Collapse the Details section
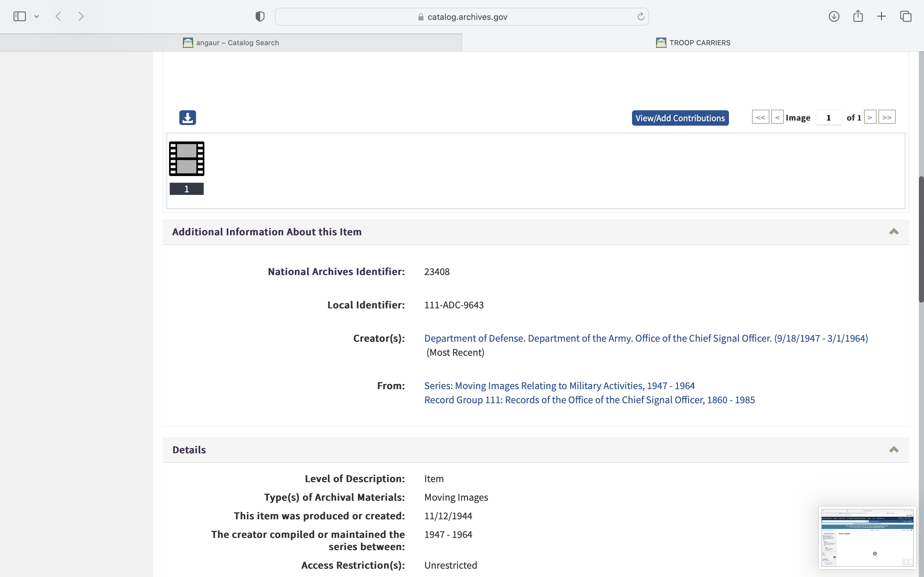 (894, 449)
